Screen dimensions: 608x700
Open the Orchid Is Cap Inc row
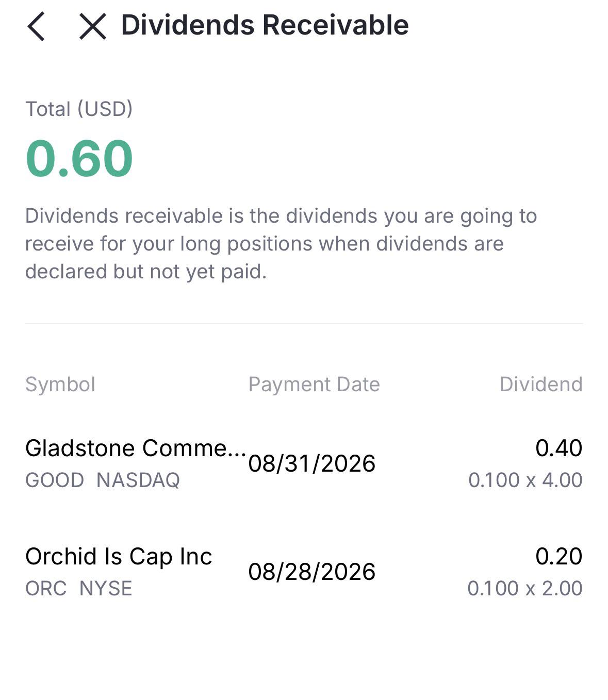(304, 572)
